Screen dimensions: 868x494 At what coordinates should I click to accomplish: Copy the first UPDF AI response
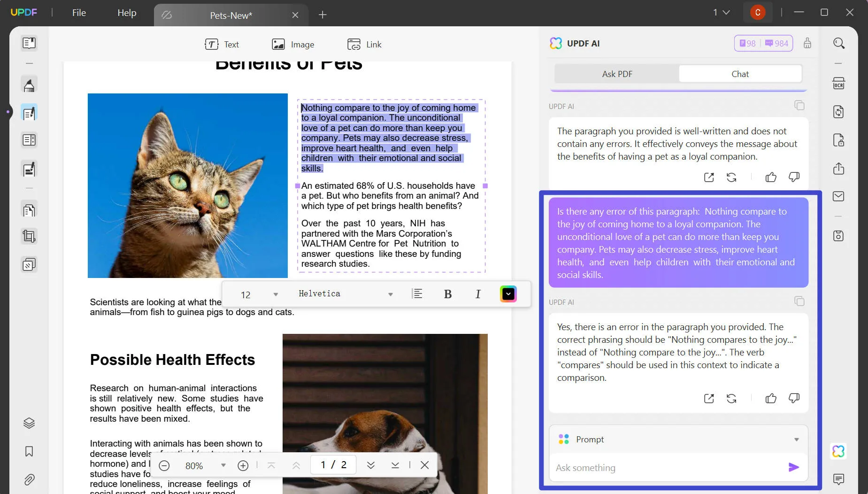pyautogui.click(x=799, y=105)
